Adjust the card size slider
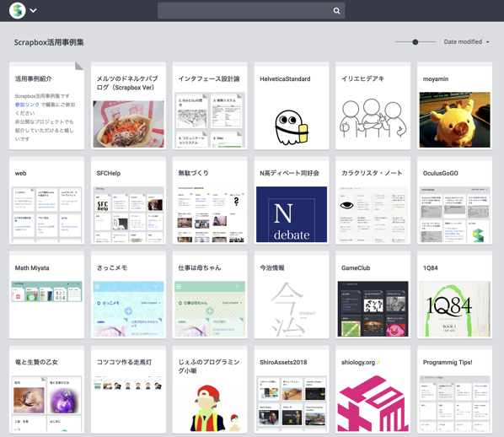The width and height of the screenshot is (504, 437). [415, 42]
